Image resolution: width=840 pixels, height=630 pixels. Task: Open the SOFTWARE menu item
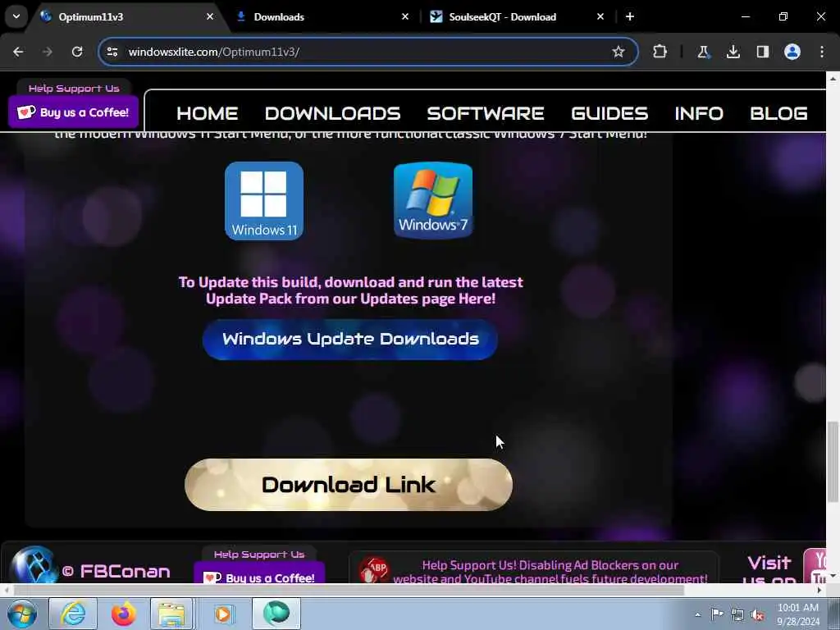click(486, 113)
